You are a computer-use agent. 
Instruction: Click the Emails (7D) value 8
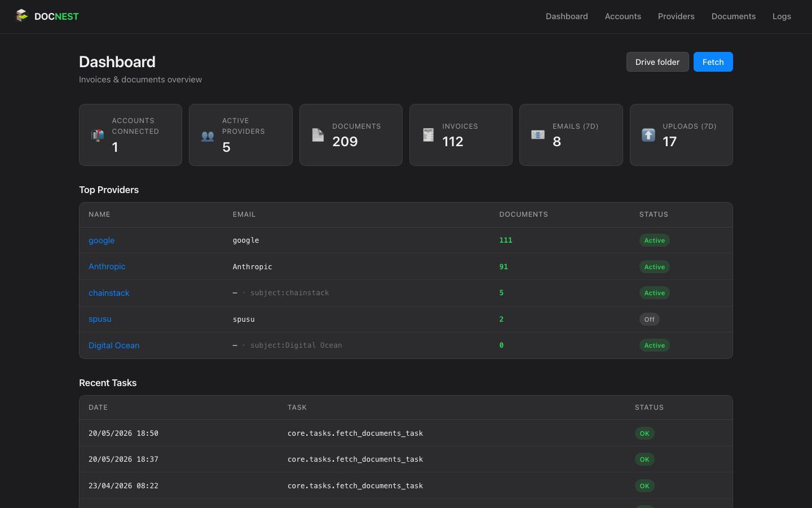pyautogui.click(x=557, y=142)
